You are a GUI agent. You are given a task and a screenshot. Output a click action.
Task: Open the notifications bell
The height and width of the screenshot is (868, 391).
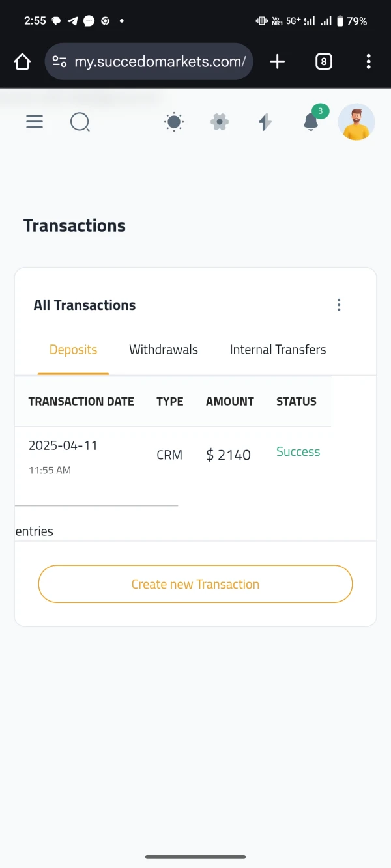(311, 122)
